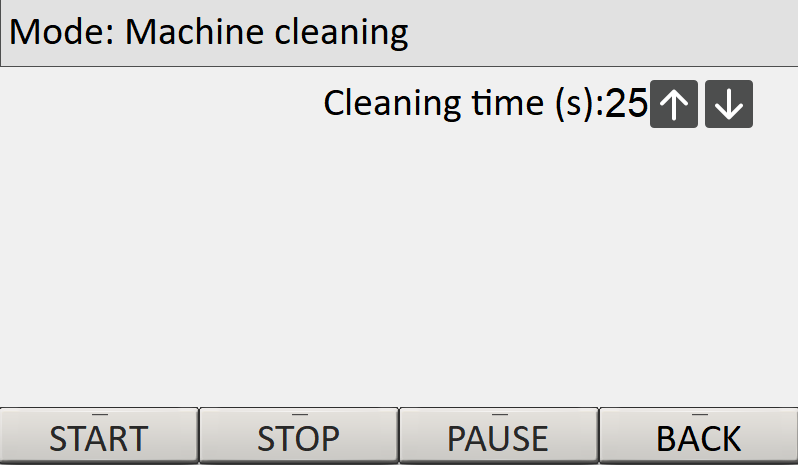Select the cleaning time value 25
This screenshot has height=465, width=798.
coord(627,104)
